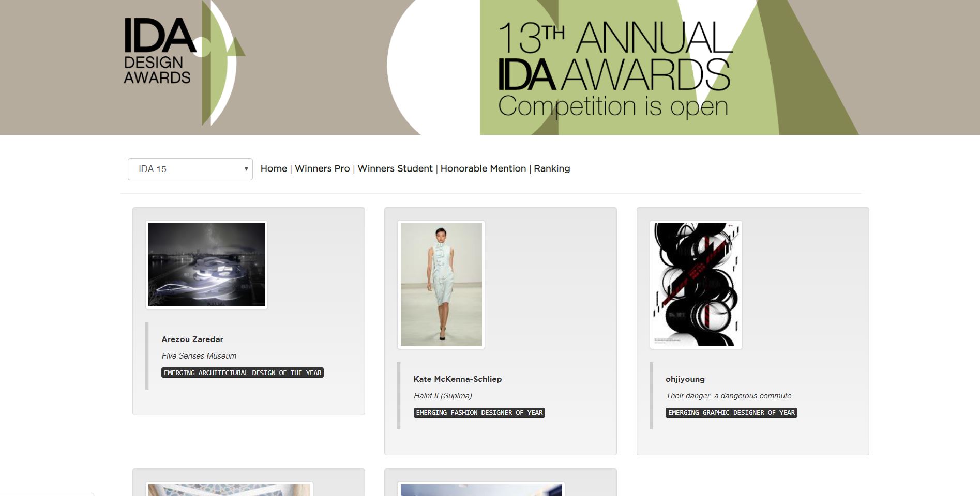Open the Five Senses Museum thumbnail

tap(206, 265)
